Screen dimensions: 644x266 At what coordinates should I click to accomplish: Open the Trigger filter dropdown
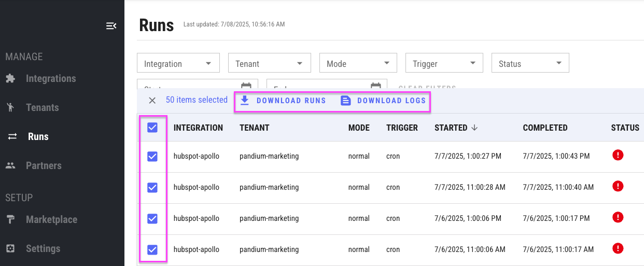[x=444, y=63]
